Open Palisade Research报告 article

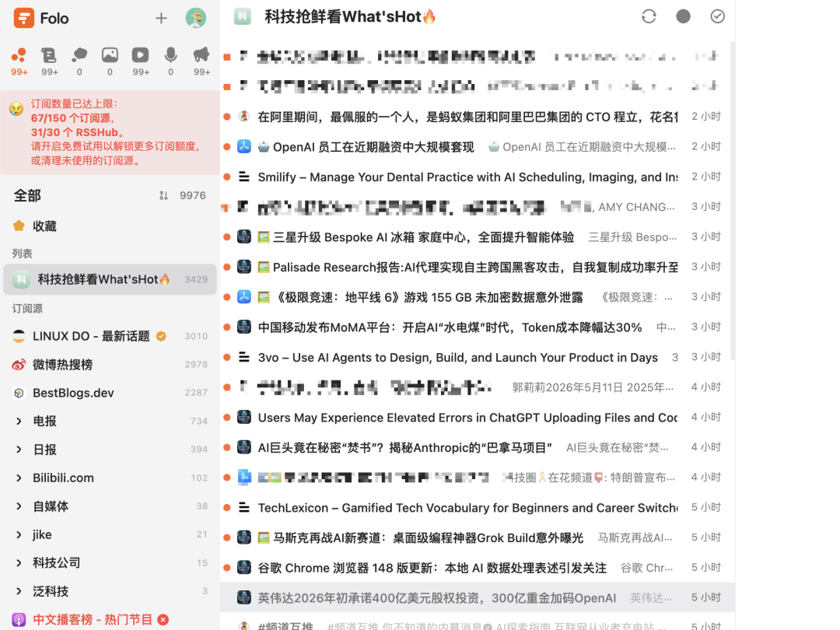(x=477, y=267)
